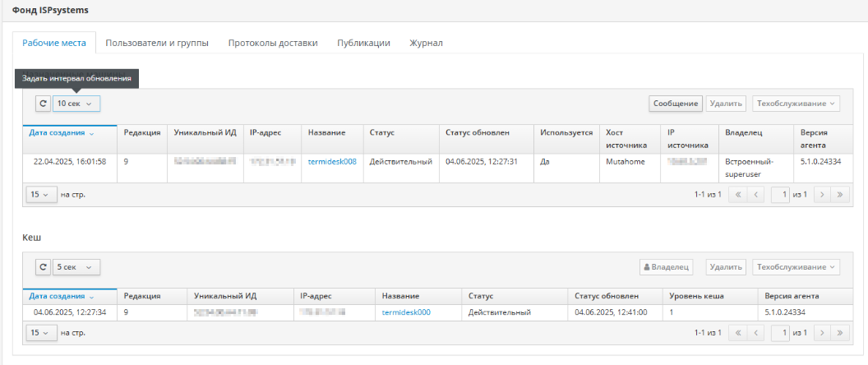Expand Техобслуживание menu in workplaces toolbar

[796, 104]
